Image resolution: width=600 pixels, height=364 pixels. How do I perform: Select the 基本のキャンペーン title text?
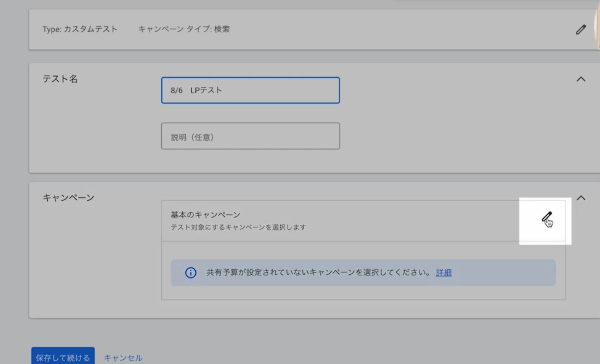205,215
